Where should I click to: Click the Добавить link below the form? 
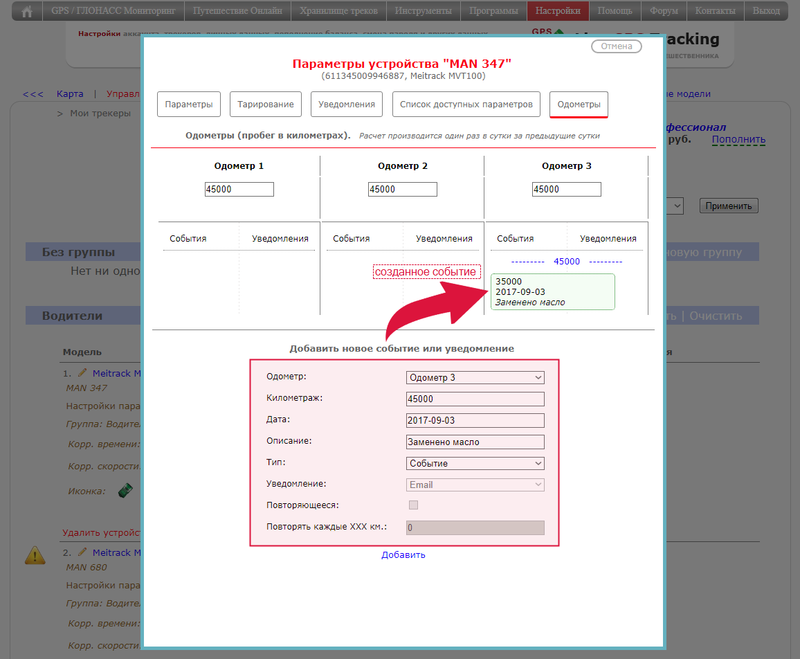pos(403,555)
